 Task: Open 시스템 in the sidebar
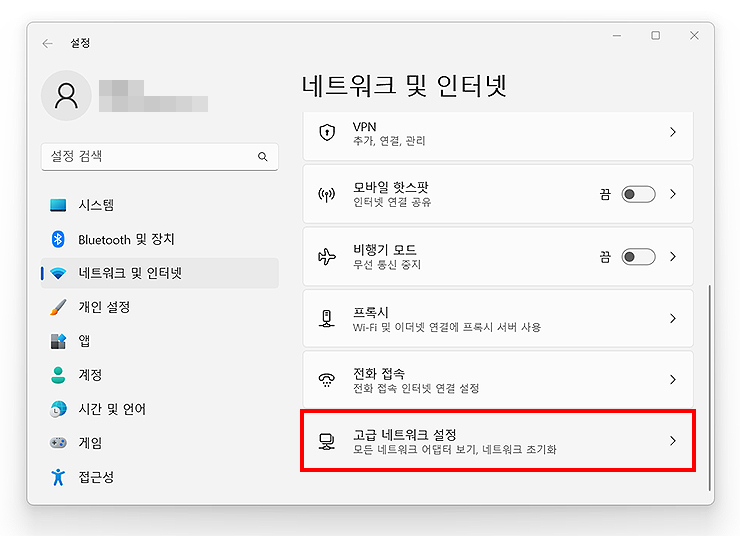pos(160,205)
